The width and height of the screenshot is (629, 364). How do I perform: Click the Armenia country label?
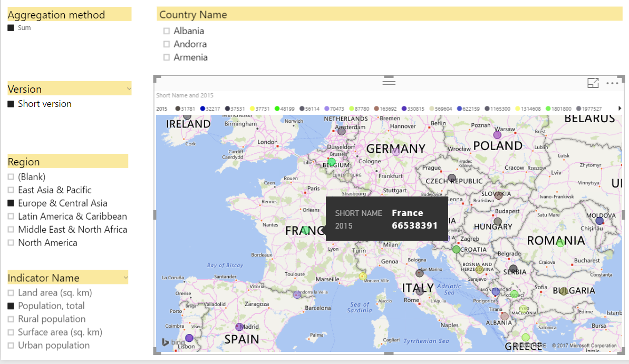[190, 57]
